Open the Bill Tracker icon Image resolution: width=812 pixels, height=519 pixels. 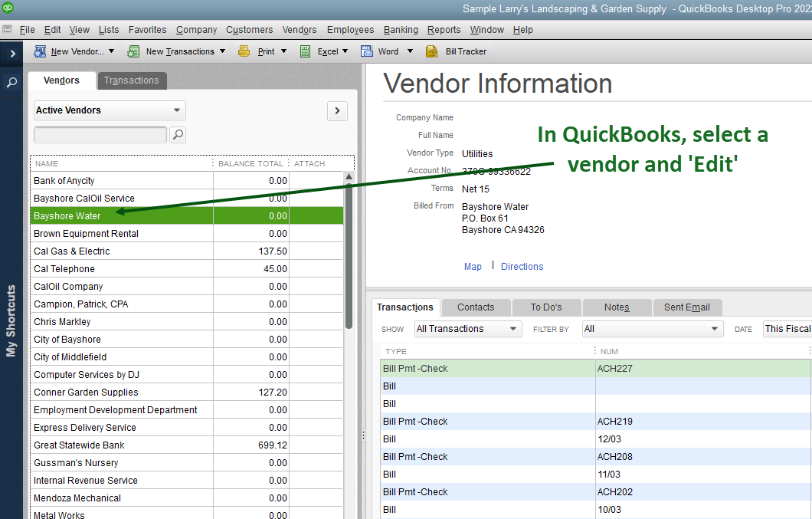(x=432, y=51)
